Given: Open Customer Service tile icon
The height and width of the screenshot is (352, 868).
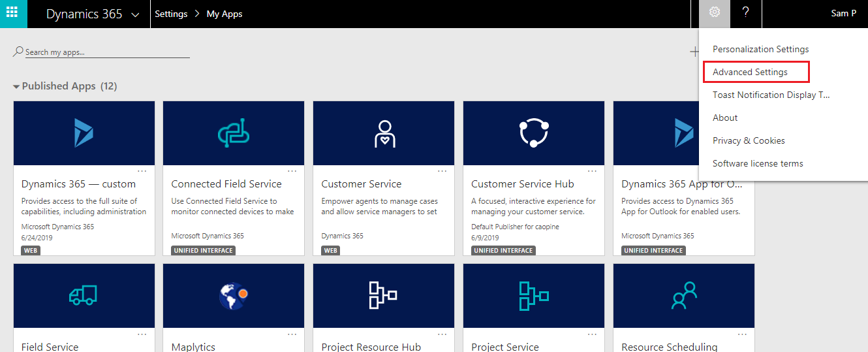Looking at the screenshot, I should 384,133.
